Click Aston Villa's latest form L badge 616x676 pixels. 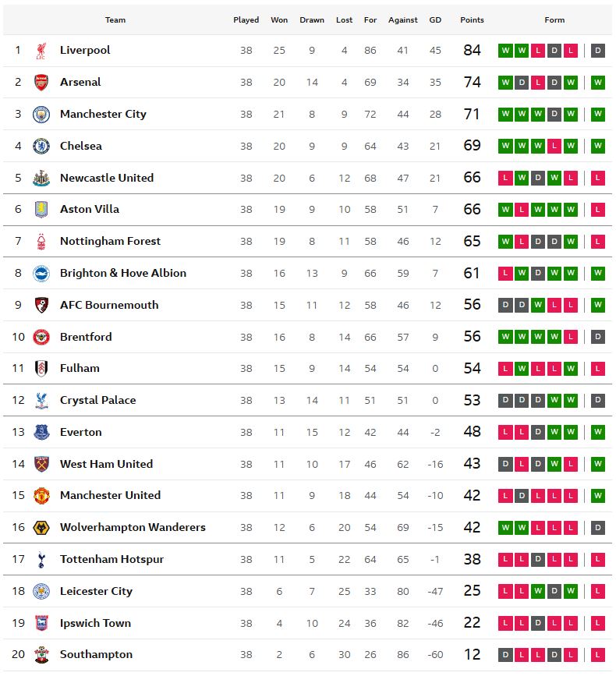(x=598, y=210)
